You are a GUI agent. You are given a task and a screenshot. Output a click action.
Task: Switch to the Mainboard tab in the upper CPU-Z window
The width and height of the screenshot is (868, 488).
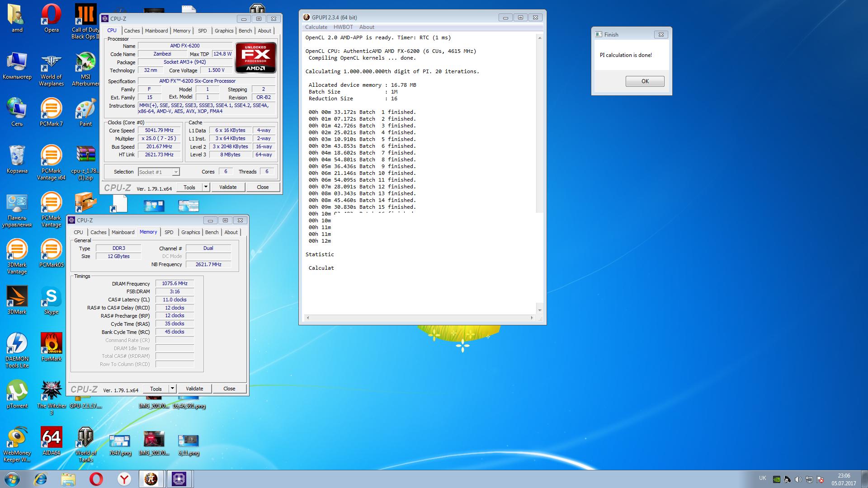coord(156,31)
